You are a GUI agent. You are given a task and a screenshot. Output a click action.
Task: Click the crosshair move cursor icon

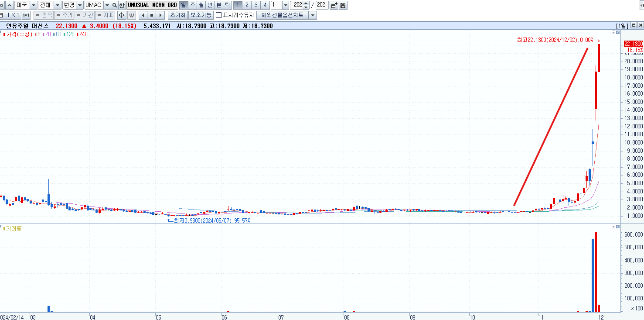(122, 15)
